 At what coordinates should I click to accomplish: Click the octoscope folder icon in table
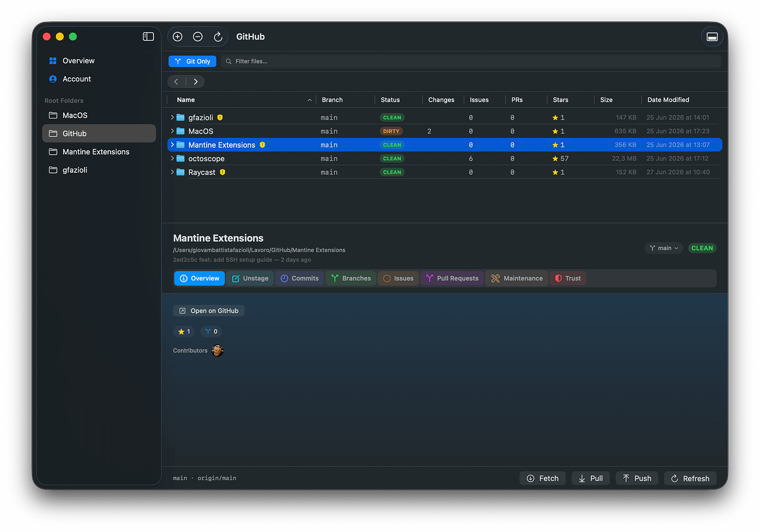point(181,158)
